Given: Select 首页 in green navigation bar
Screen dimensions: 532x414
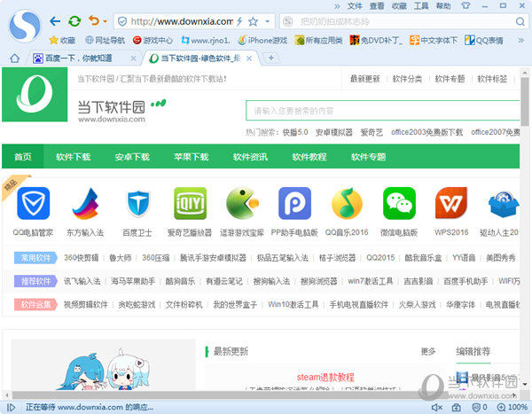Looking at the screenshot, I should point(23,156).
